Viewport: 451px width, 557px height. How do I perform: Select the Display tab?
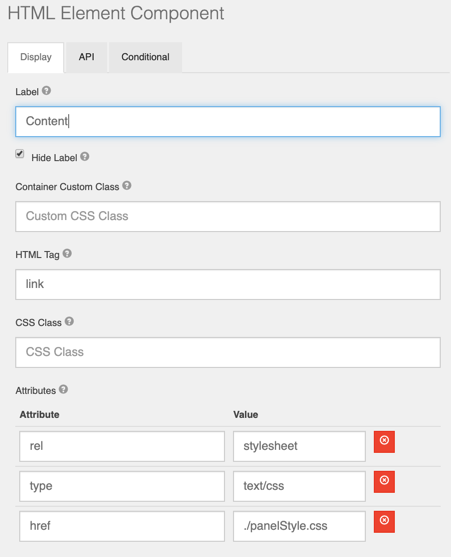tap(36, 58)
